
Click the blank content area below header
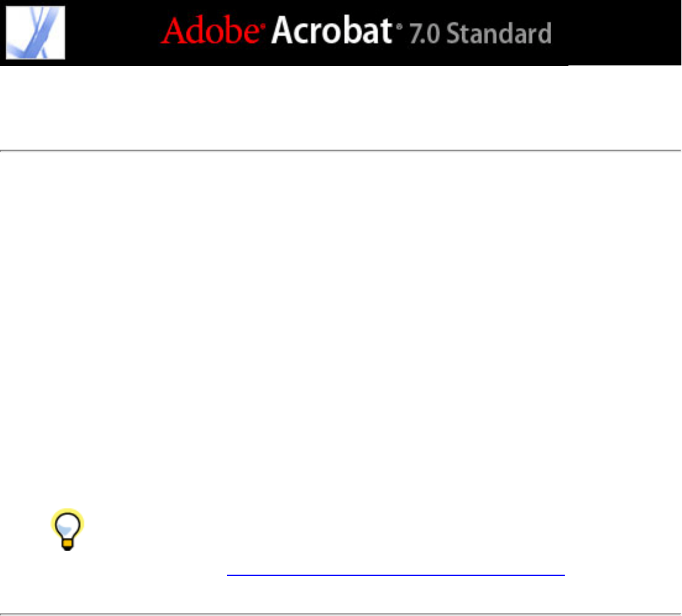tap(341, 327)
